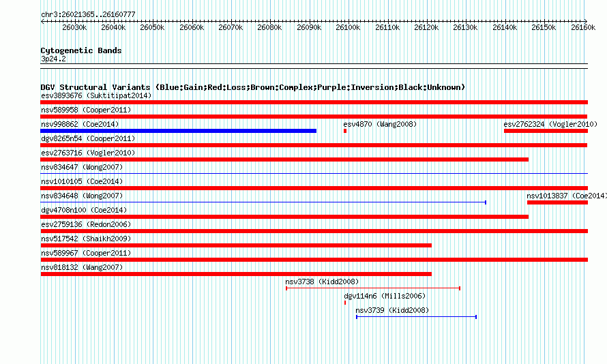Select the red bar under nsv1010105
Viewport: 607px width, 364px height.
(x=314, y=188)
